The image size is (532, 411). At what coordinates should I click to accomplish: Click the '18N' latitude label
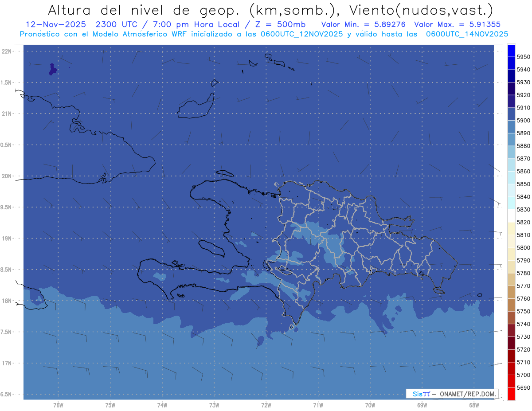(8, 301)
